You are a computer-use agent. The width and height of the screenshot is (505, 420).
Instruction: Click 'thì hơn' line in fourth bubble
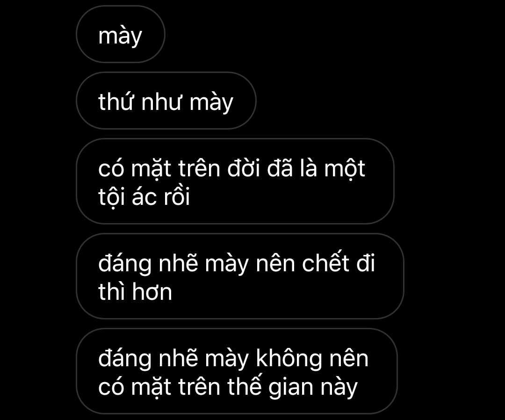coord(135,292)
